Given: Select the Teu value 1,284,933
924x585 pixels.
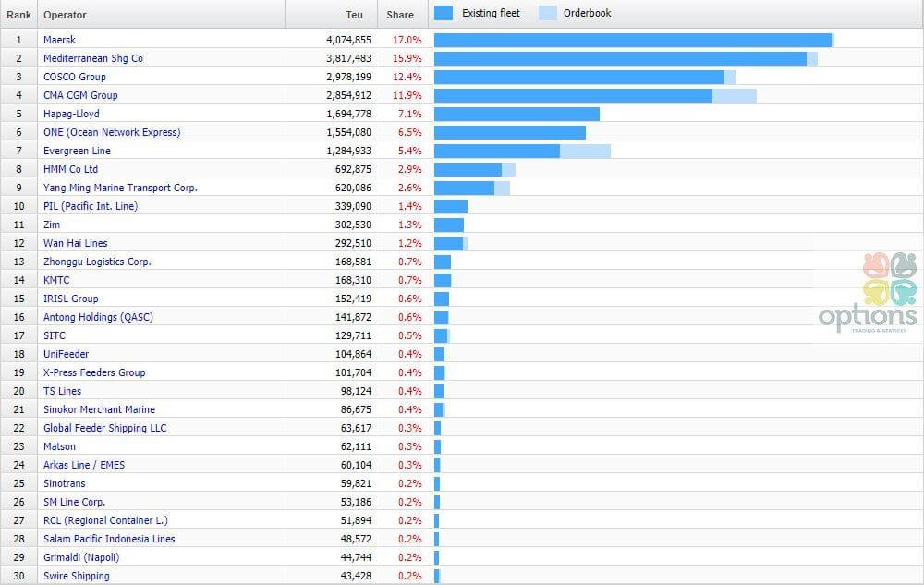Looking at the screenshot, I should coord(349,151).
